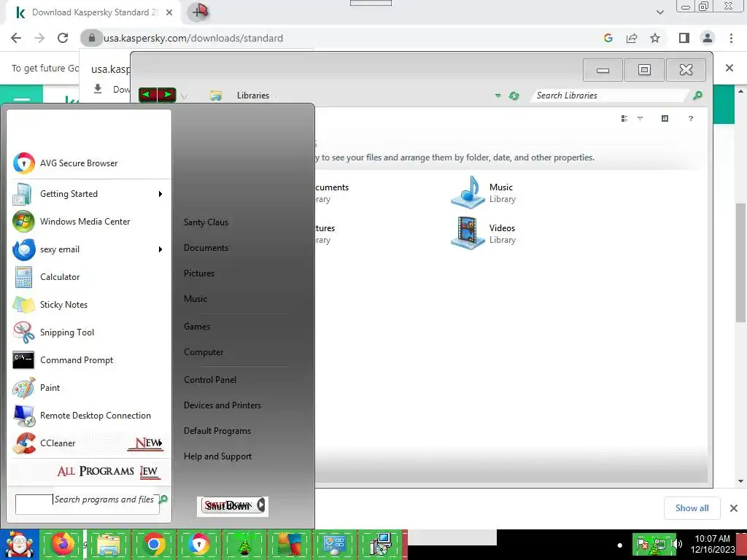Screen dimensions: 747x560
Task: Click the Search Libraries field
Action: (611, 96)
